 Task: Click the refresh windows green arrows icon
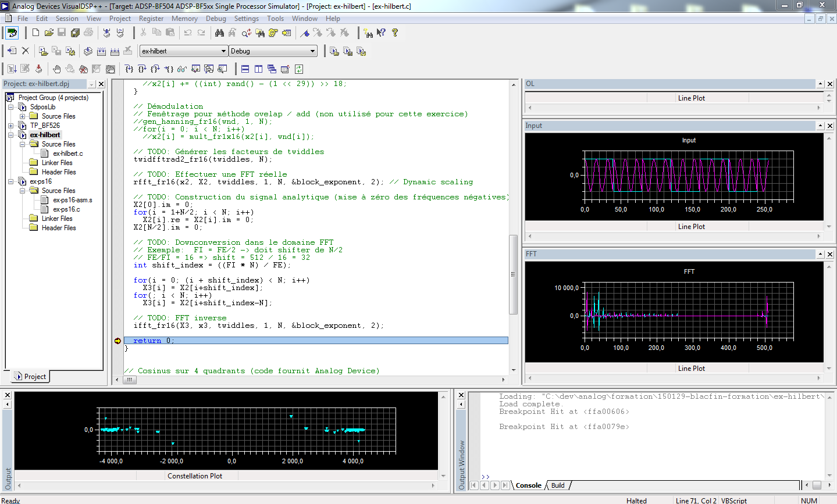[298, 69]
